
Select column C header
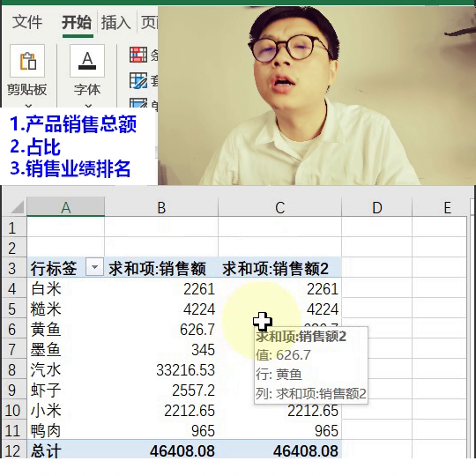(x=280, y=208)
